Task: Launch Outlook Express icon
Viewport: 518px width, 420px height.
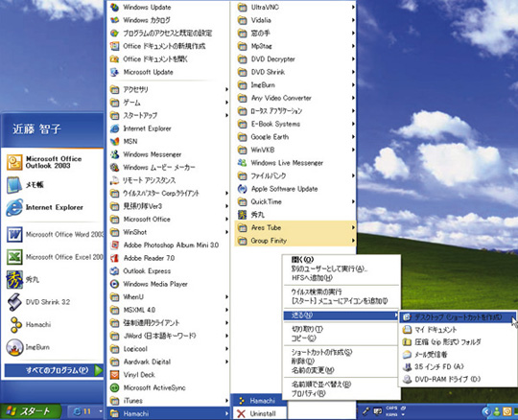Action: [x=115, y=271]
